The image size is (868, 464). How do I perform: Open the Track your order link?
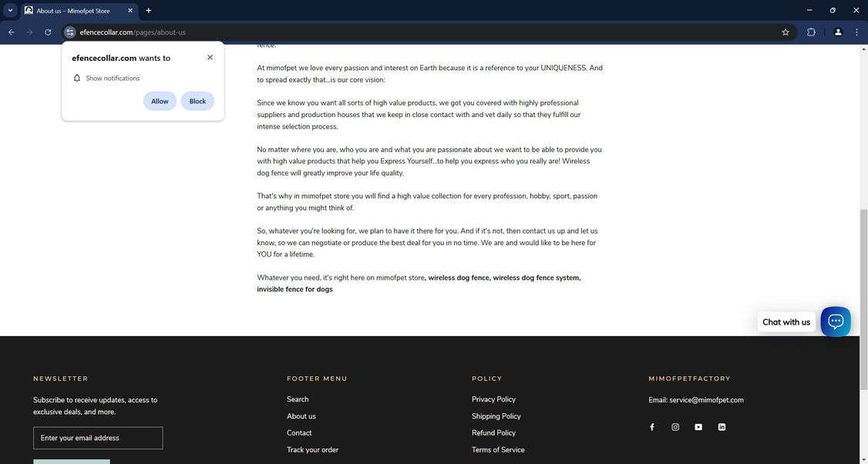[312, 449]
